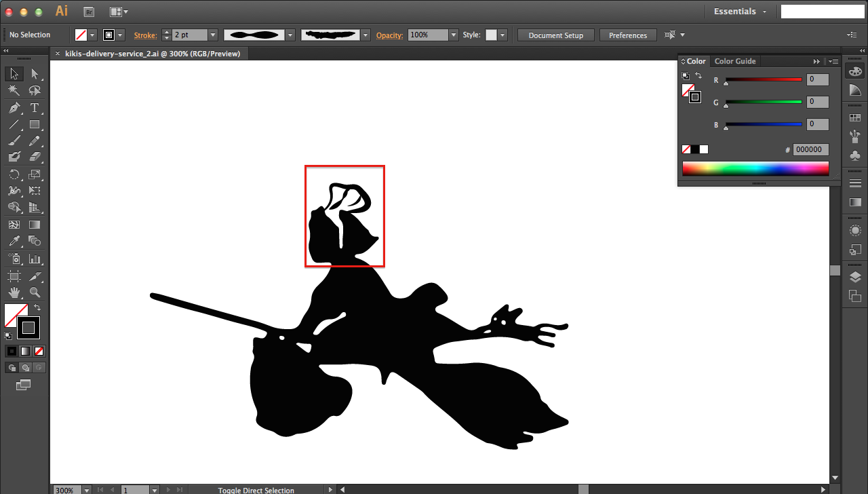The height and width of the screenshot is (494, 868).
Task: Click Preferences button
Action: (628, 35)
